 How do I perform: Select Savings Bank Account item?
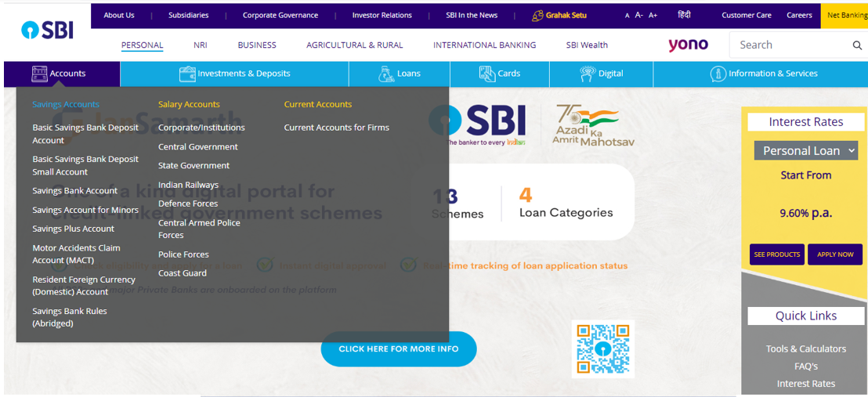click(74, 191)
